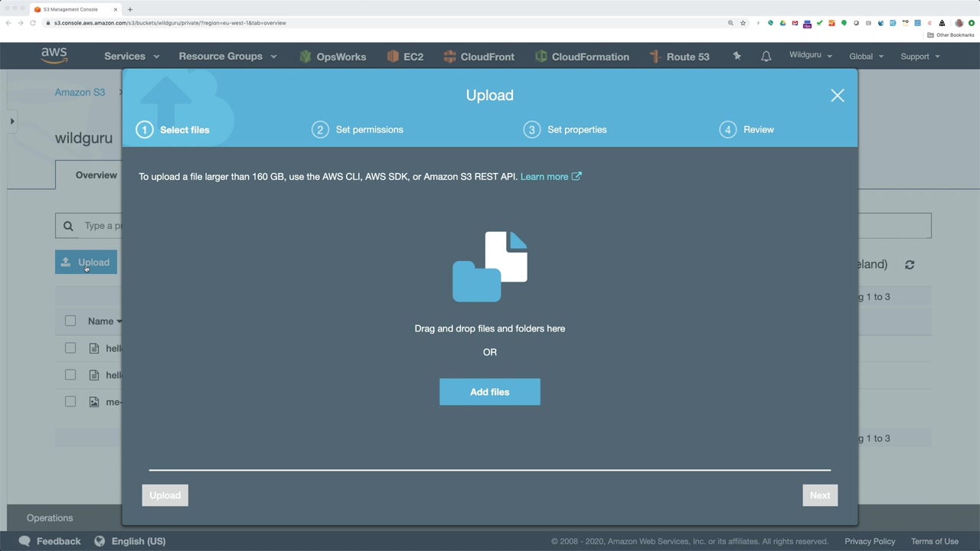
Task: Open the OpsWorks shortcut icon
Action: point(305,57)
